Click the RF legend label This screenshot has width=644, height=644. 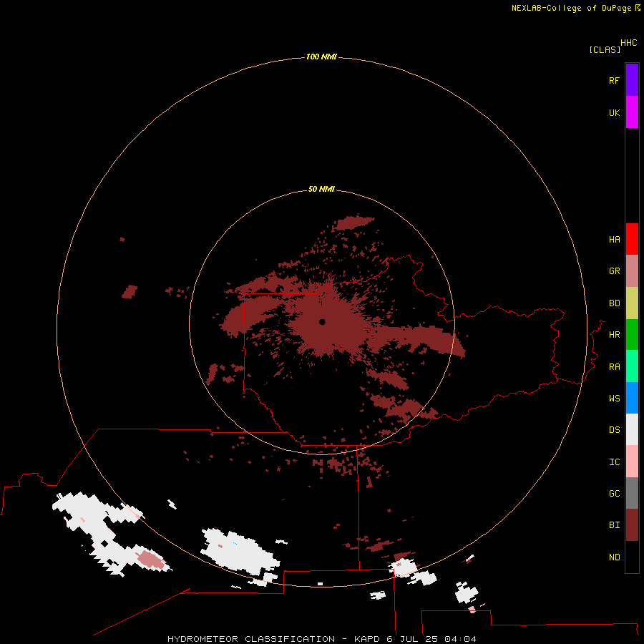click(614, 80)
